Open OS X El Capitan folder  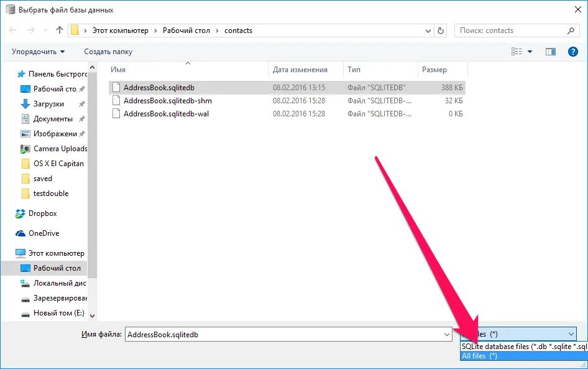pos(52,164)
